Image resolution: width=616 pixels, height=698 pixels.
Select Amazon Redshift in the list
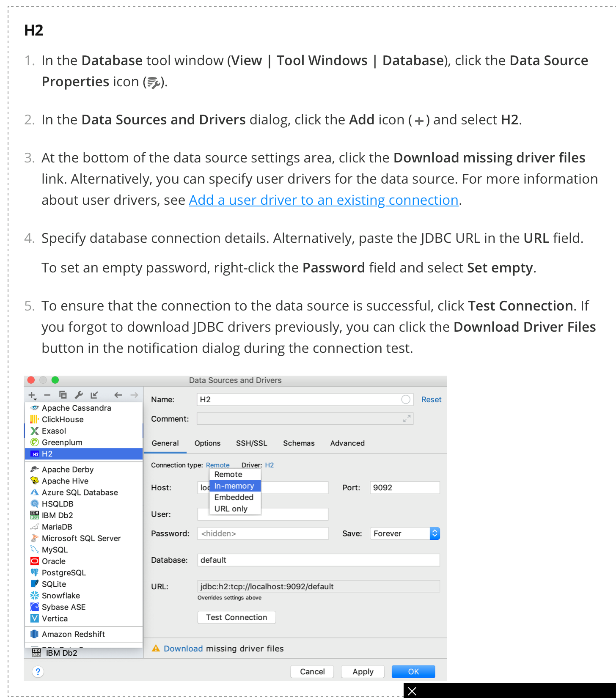[x=84, y=634]
